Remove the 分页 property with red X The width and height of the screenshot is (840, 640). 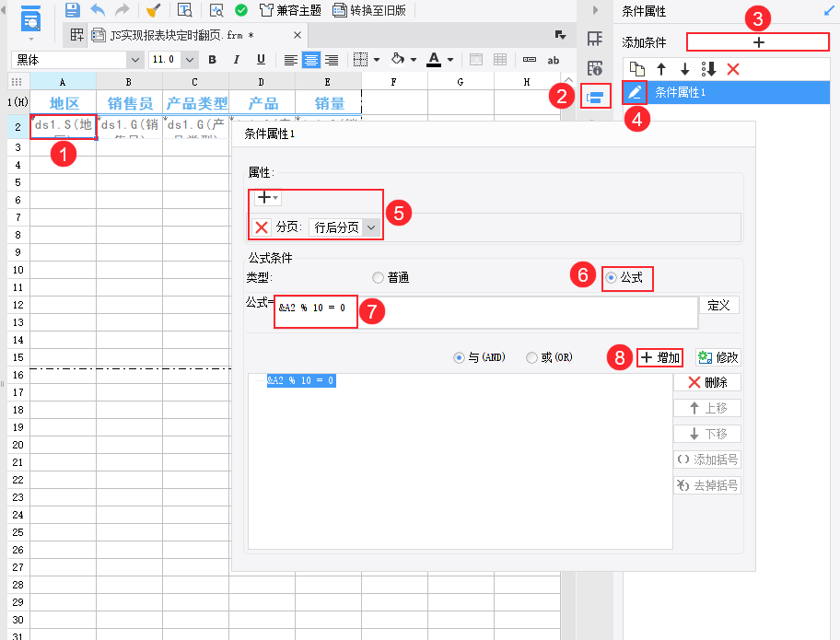[x=262, y=227]
